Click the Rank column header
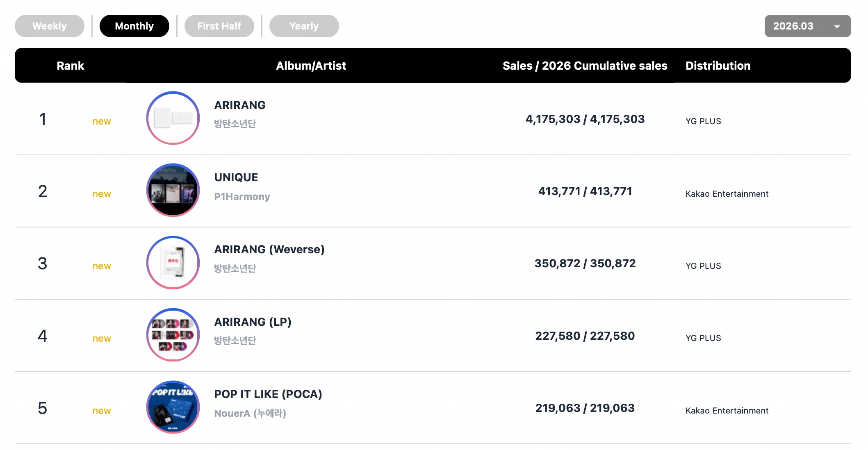This screenshot has height=450, width=868. tap(70, 66)
